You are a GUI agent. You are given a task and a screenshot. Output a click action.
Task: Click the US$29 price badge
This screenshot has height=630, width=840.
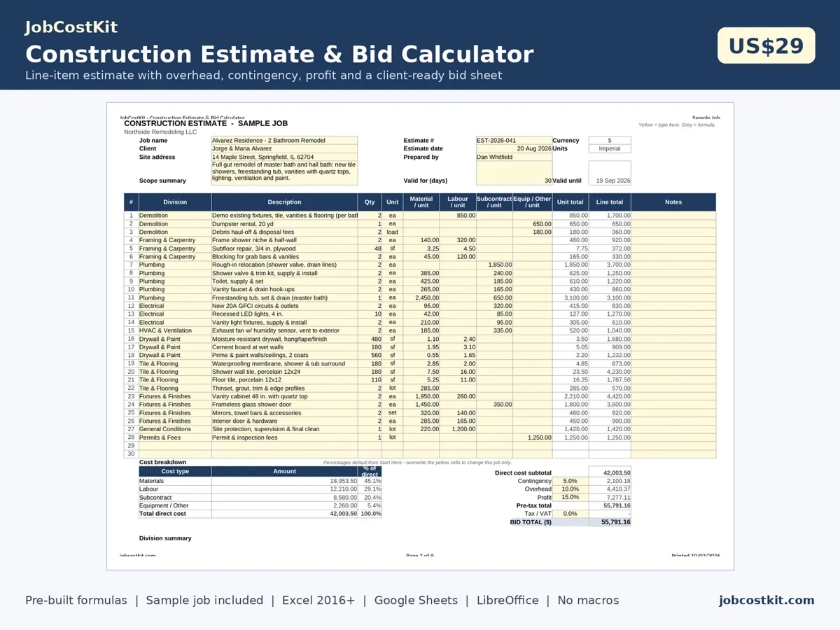pos(766,45)
